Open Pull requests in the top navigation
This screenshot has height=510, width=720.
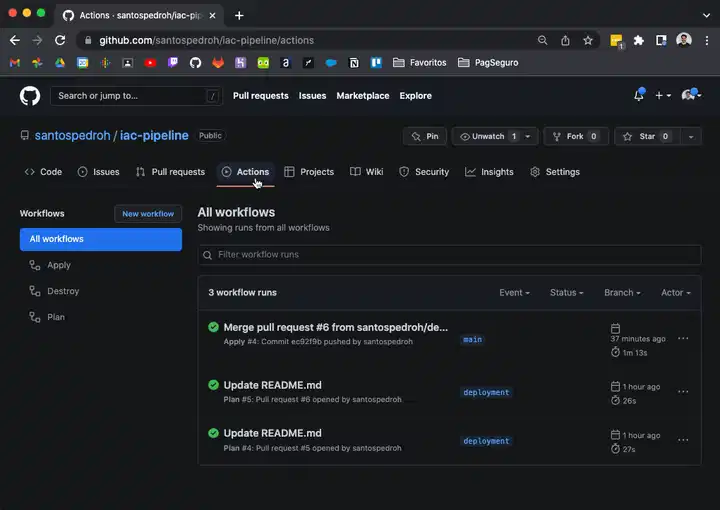261,96
